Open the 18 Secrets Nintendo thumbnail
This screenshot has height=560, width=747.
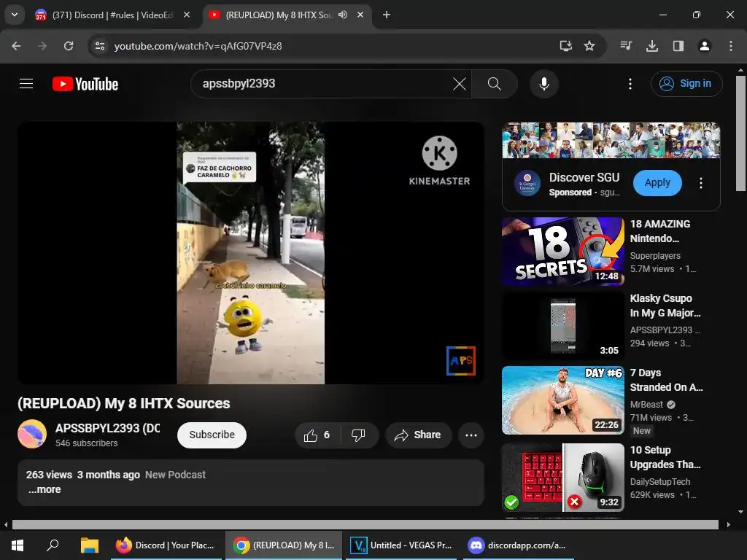(x=562, y=252)
